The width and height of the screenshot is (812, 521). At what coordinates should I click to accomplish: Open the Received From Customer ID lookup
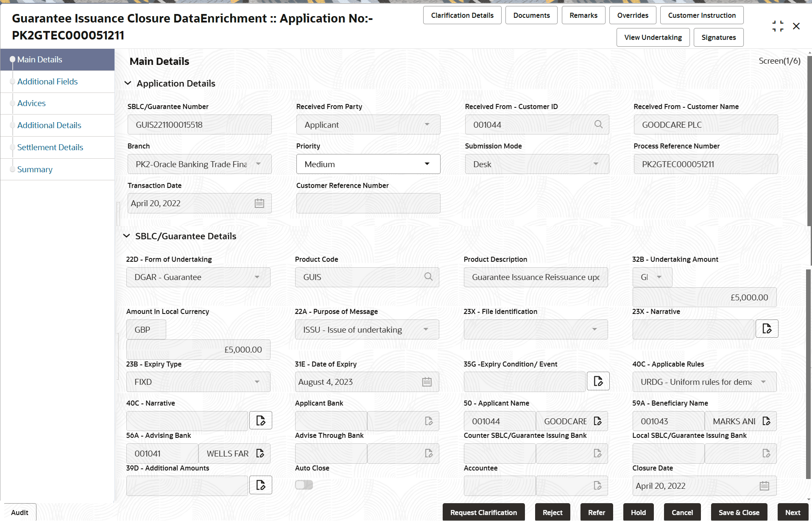click(x=598, y=124)
